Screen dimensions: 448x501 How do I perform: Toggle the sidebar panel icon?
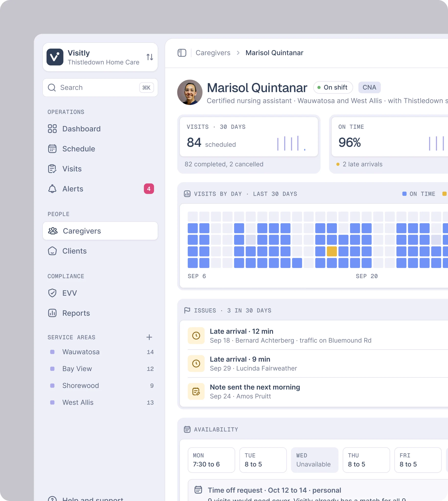coord(182,53)
